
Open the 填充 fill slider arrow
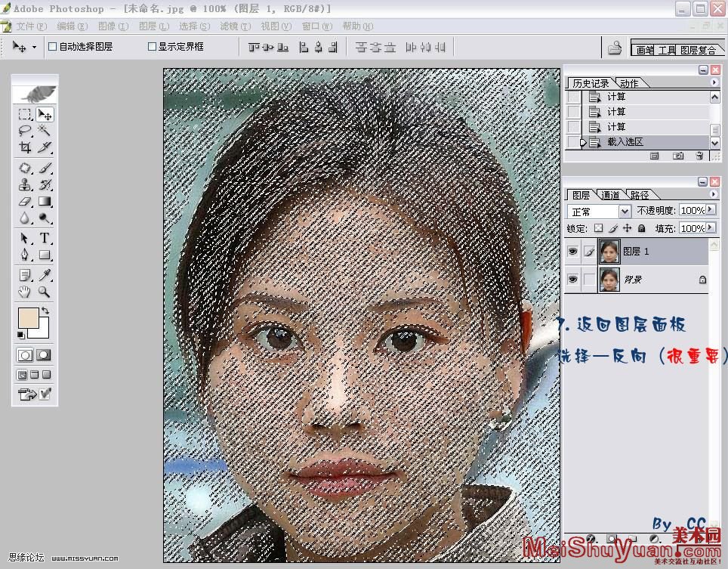click(711, 228)
